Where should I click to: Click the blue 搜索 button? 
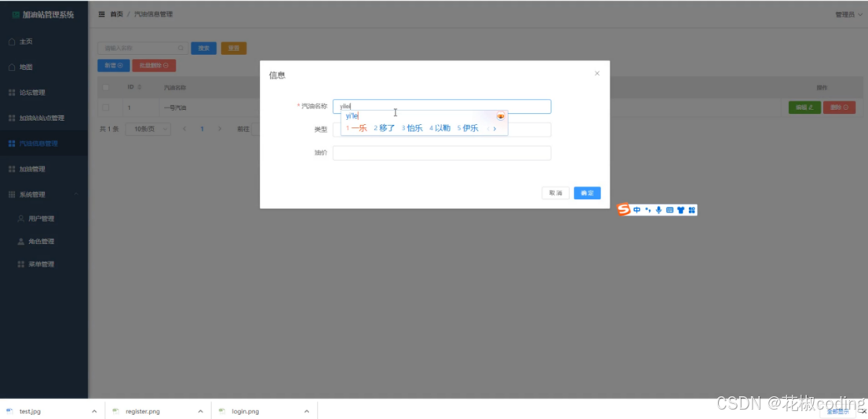[x=204, y=48]
